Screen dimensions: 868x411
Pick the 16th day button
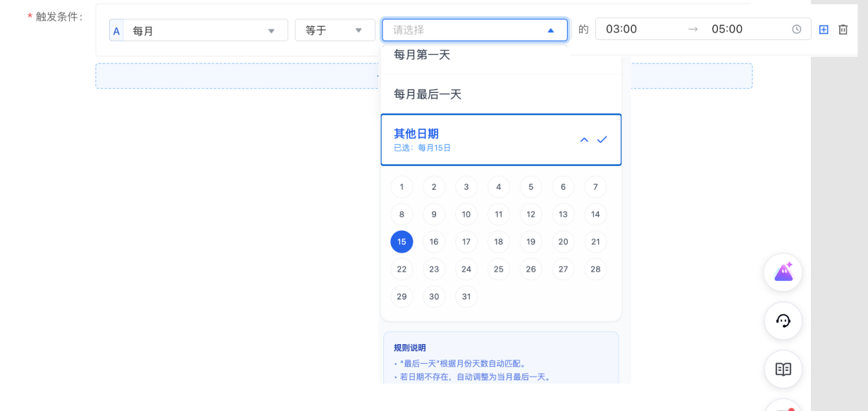point(434,242)
